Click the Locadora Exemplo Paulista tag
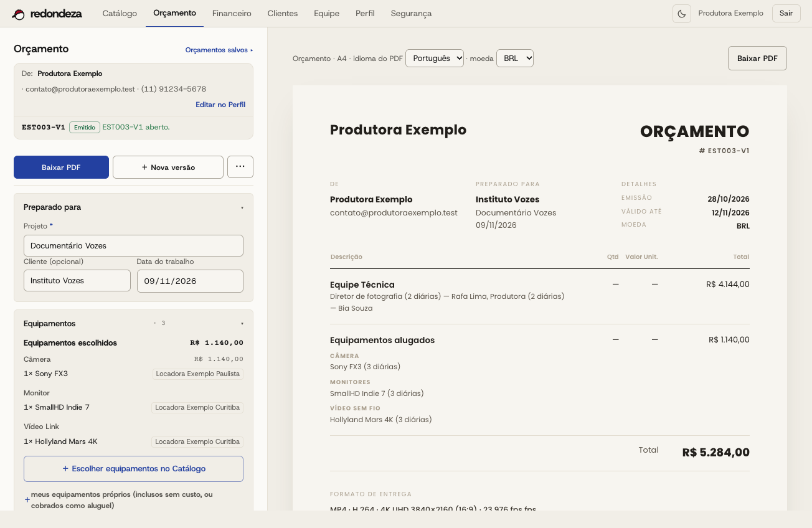Screen dimensions: 812x528 (197, 374)
